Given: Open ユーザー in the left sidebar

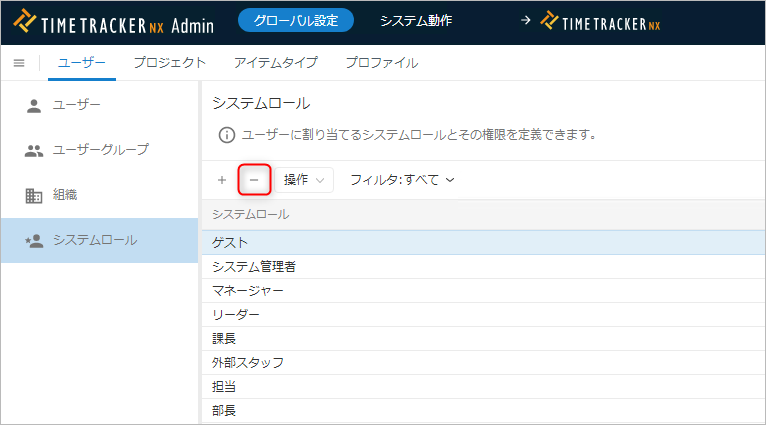Looking at the screenshot, I should (x=77, y=105).
